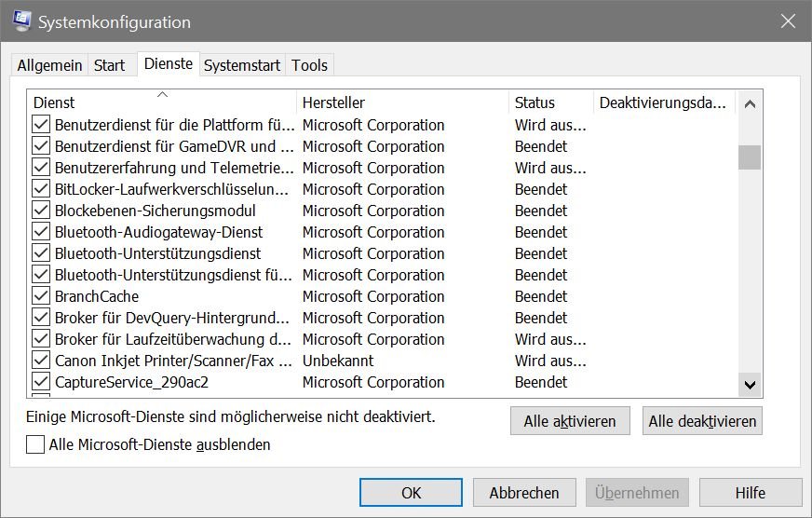
Task: Click Alle aktivieren button
Action: [570, 420]
